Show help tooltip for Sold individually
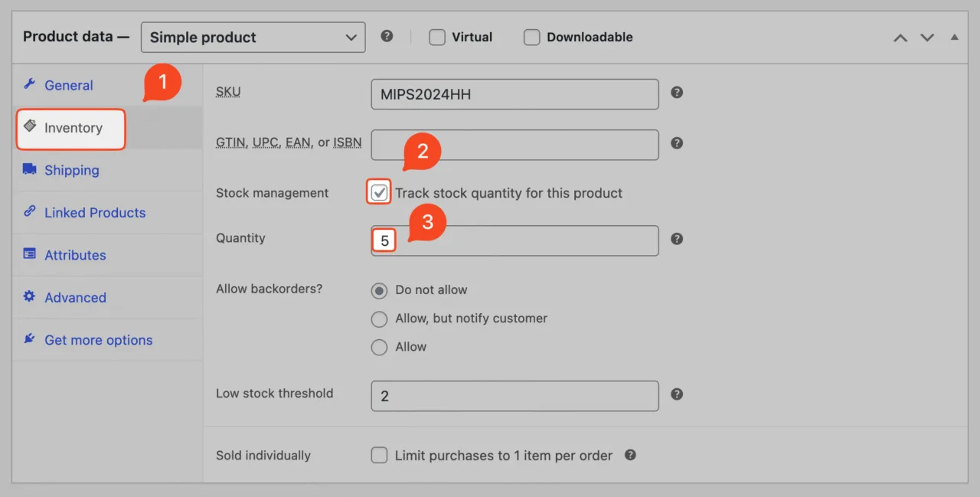Screen dimensions: 980x497 630,455
